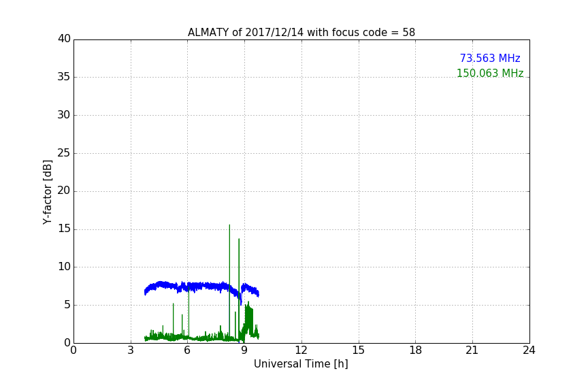Click the 'Universal Time [h]' axis label

(x=301, y=364)
